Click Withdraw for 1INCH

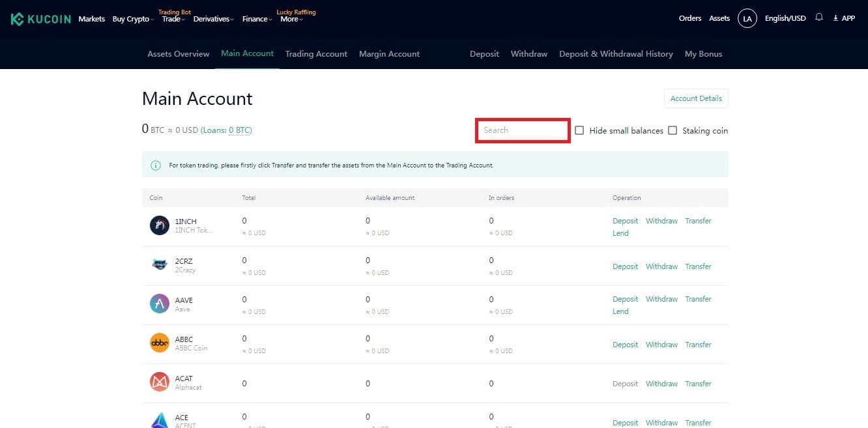[x=661, y=221]
